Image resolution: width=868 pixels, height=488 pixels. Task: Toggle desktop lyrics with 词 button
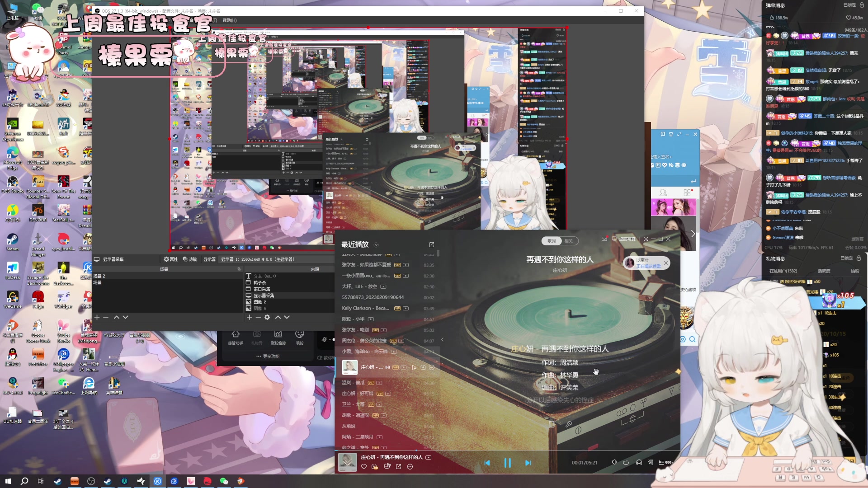click(651, 462)
